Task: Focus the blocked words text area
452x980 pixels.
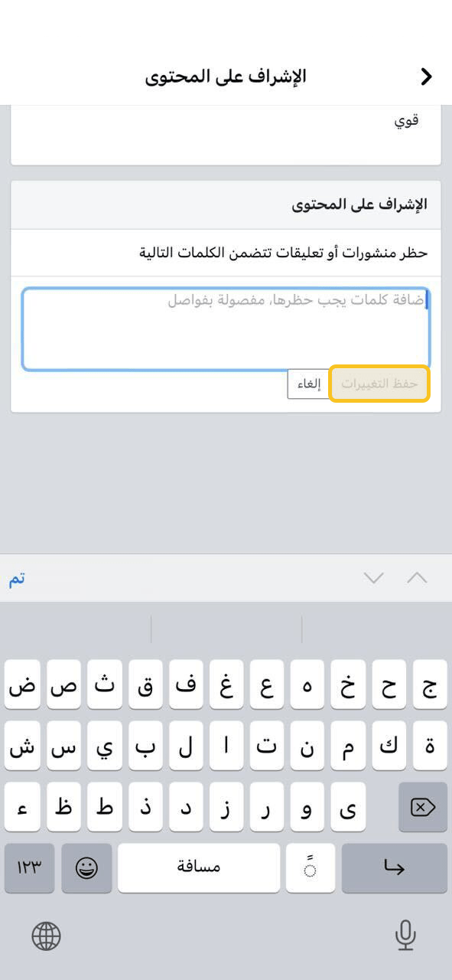Action: point(226,329)
